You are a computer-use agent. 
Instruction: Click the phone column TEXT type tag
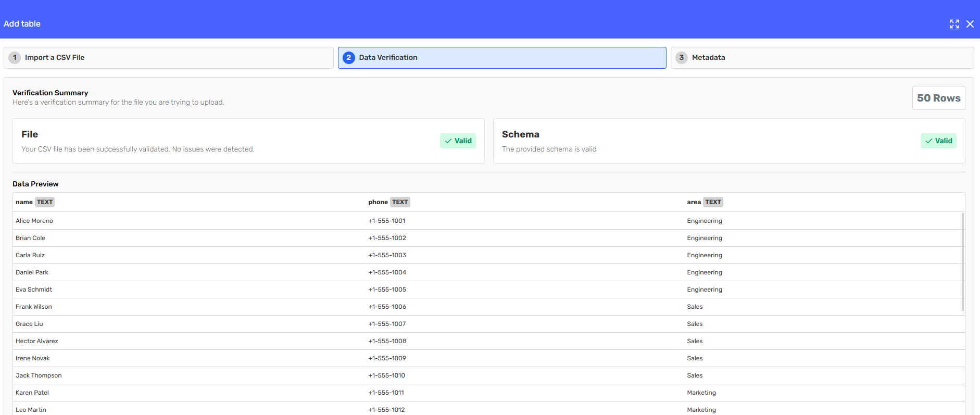point(400,202)
